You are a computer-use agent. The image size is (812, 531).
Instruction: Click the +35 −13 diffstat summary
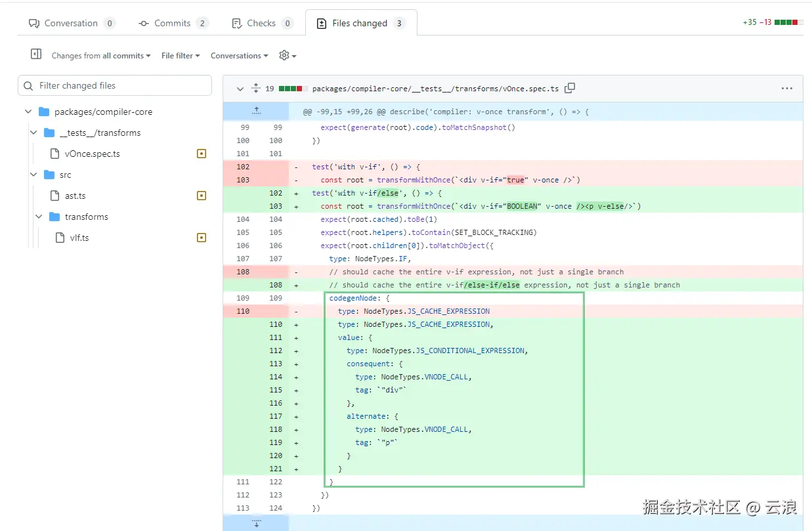point(773,22)
